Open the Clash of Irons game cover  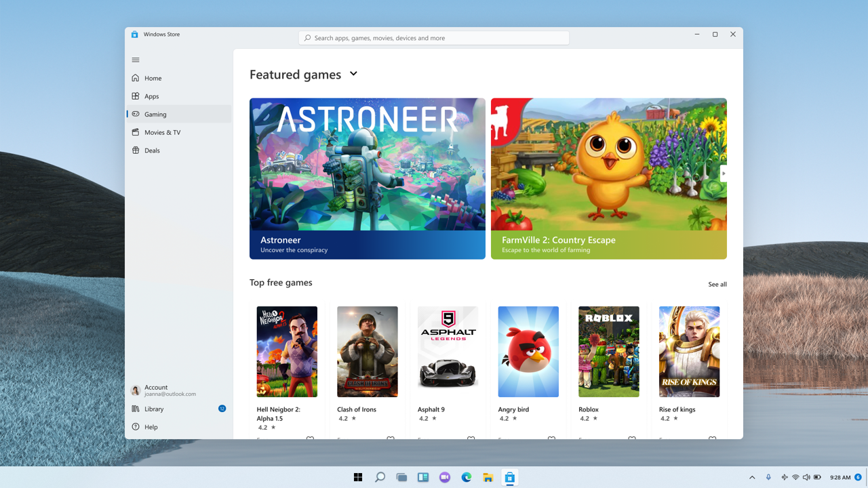(368, 352)
